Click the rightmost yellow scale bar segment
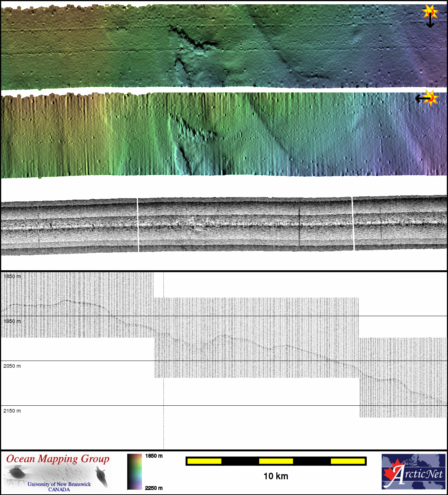Image resolution: width=448 pixels, height=495 pixels. pos(347,461)
